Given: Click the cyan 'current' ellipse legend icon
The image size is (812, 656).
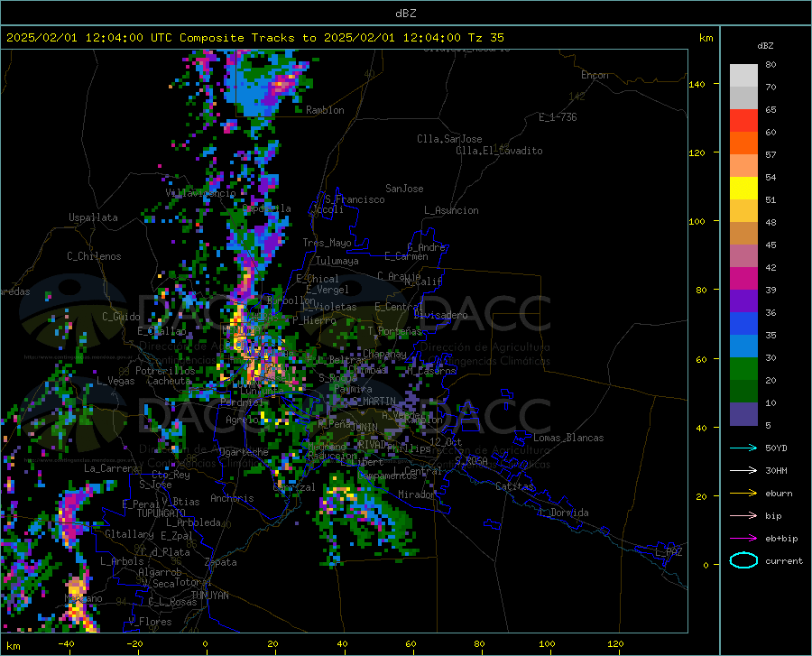Looking at the screenshot, I should (743, 560).
